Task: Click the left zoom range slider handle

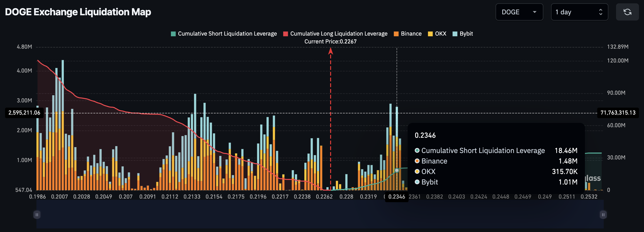Action: [37, 215]
